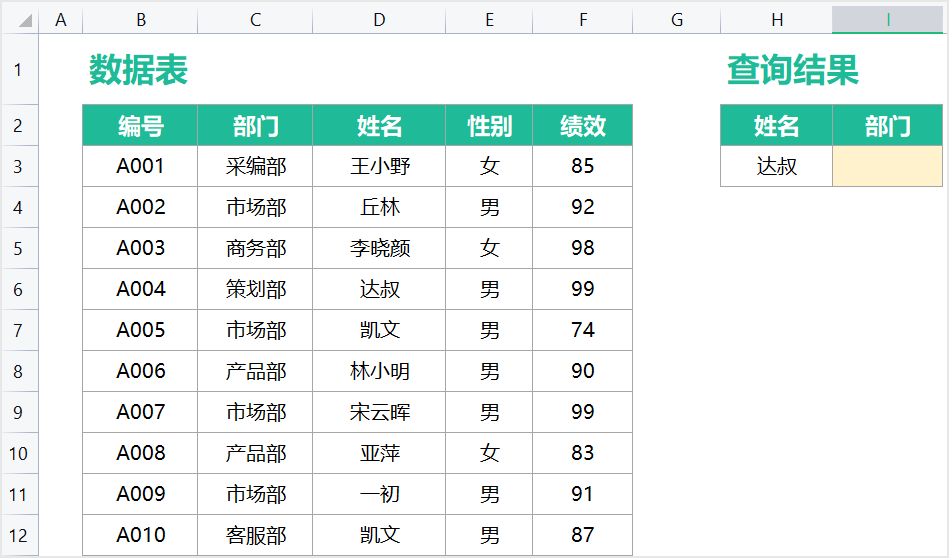The height and width of the screenshot is (558, 949).
Task: Select cell A010
Action: pyautogui.click(x=140, y=535)
